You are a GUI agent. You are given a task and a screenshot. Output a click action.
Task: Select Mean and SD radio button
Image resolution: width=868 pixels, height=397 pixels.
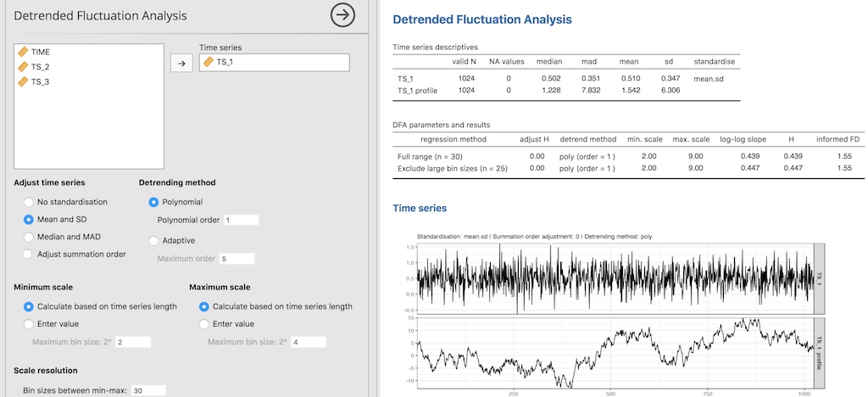(30, 219)
